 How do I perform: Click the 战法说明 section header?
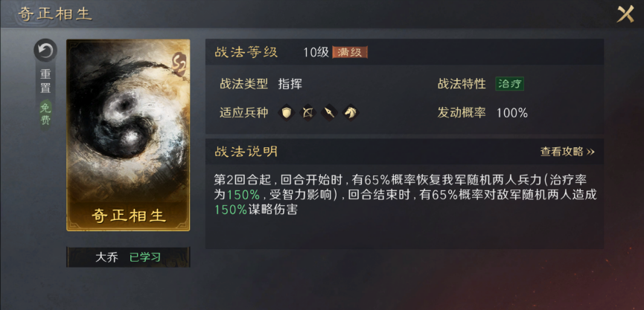tap(246, 152)
